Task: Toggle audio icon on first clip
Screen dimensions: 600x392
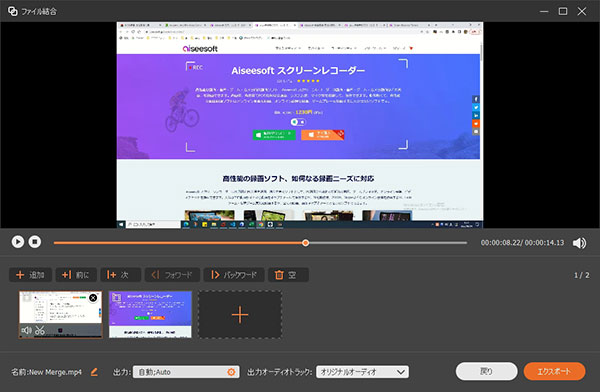Action: [26, 330]
